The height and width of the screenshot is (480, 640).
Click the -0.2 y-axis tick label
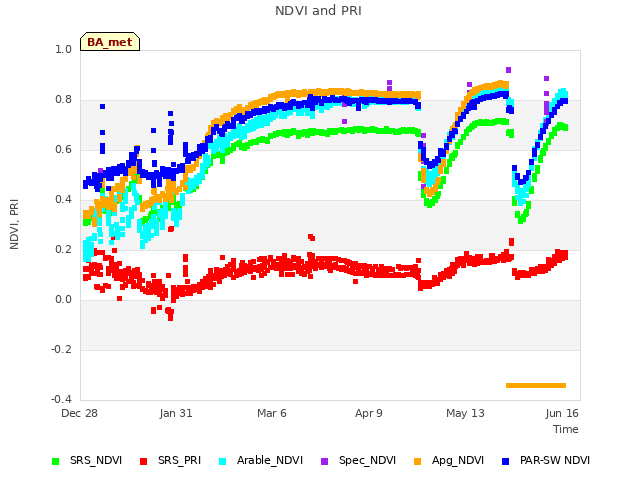pyautogui.click(x=61, y=349)
